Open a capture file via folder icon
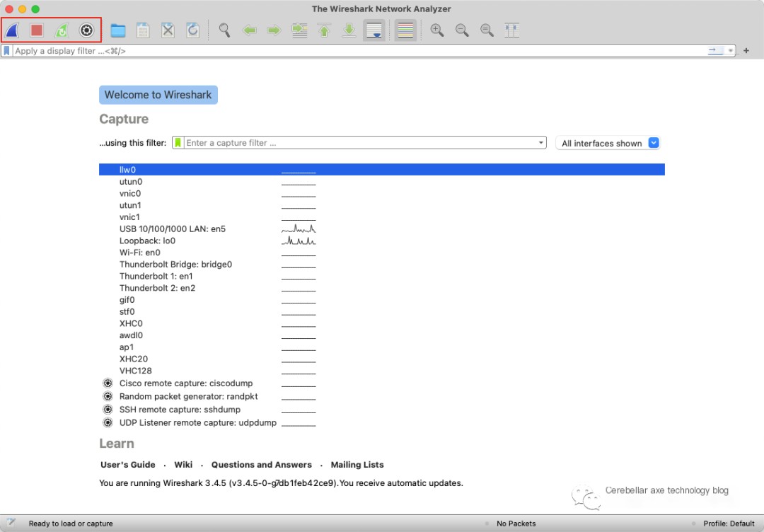The image size is (764, 532). (x=118, y=30)
